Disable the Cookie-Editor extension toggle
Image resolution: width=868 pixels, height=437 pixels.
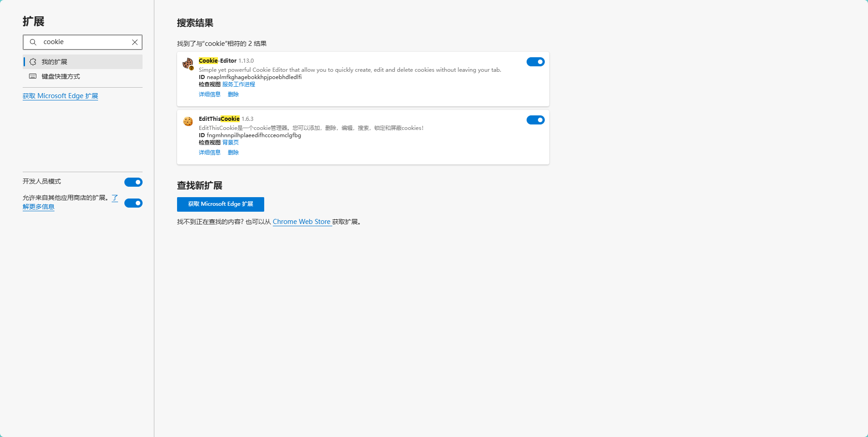click(535, 62)
